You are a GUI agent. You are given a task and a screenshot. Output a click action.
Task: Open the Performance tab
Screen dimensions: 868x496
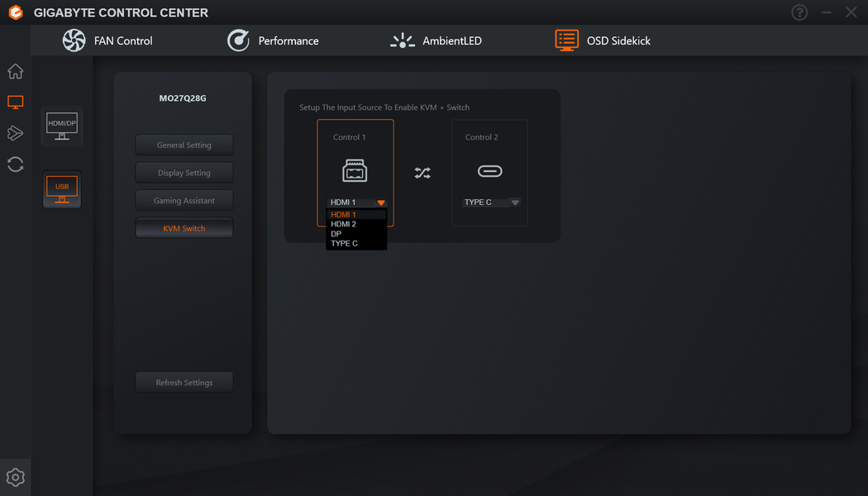tap(273, 41)
